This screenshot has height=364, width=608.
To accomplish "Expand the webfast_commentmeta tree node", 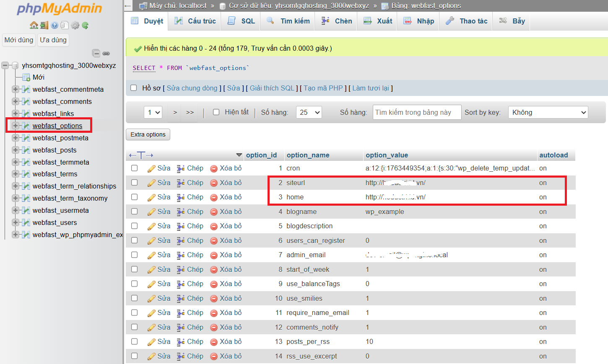I will (x=16, y=89).
